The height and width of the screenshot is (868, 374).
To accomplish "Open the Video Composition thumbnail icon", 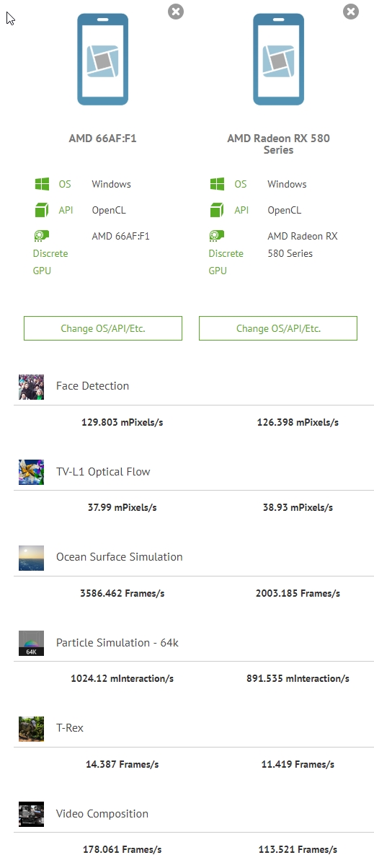I will coord(31,814).
